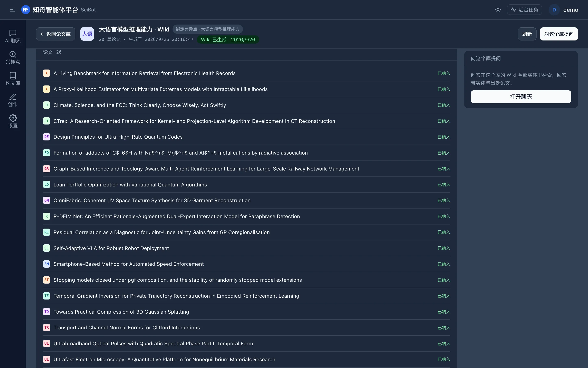588x368 pixels.
Task: Open 'Design Principles for Ultra-High-Rate Quantum Codes'
Action: tap(246, 137)
